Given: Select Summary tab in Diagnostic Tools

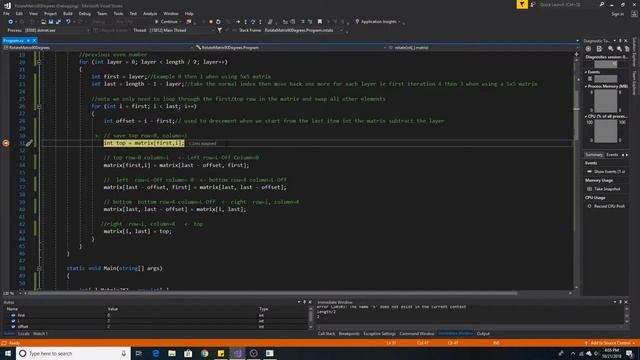Looking at the screenshot, I should 594,155.
